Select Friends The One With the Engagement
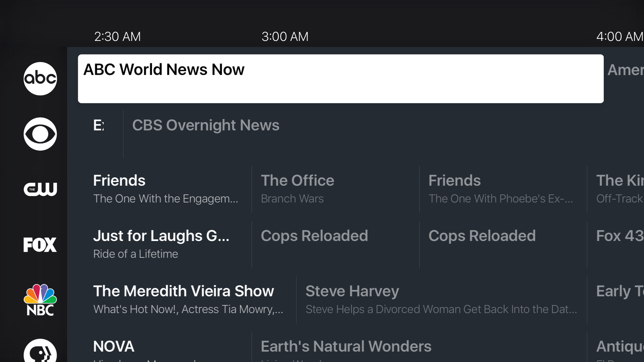This screenshot has width=644, height=362. (166, 189)
